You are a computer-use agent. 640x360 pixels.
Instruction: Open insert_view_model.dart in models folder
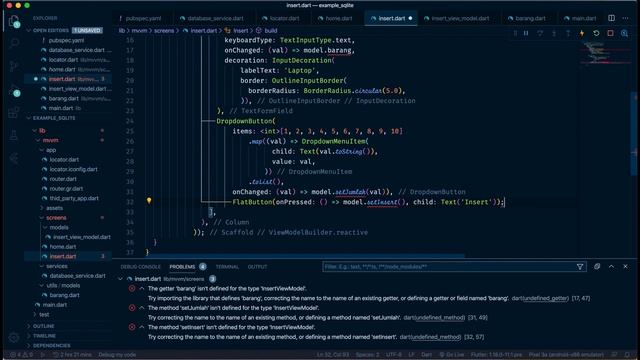click(82, 237)
